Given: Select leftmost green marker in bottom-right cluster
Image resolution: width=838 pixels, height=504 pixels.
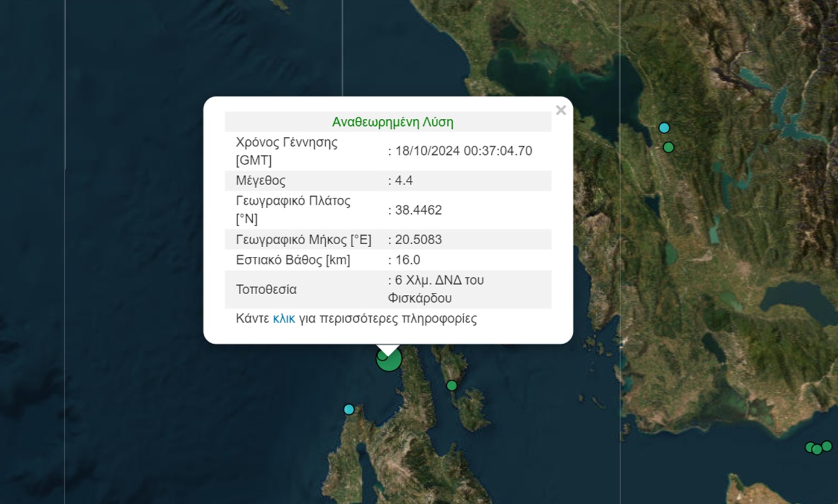Looking at the screenshot, I should click(x=810, y=447).
